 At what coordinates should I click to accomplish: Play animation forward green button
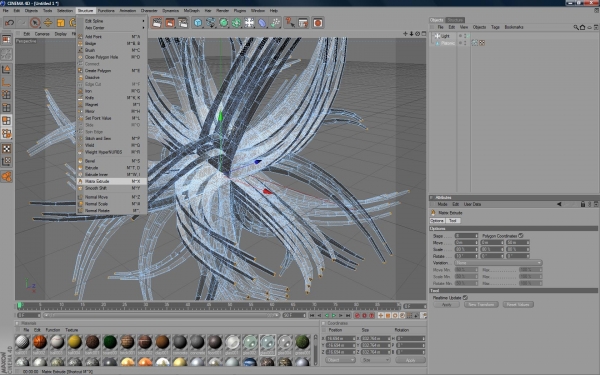[333, 315]
